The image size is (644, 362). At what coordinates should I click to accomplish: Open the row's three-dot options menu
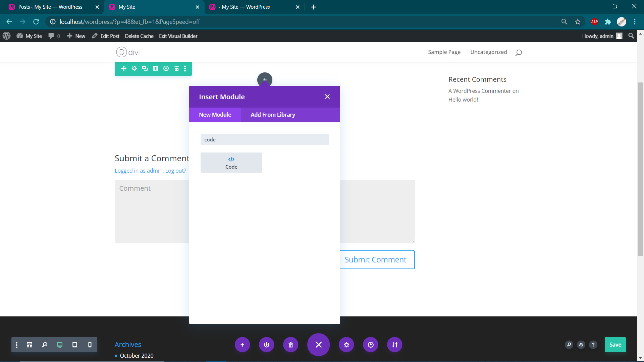click(185, 69)
